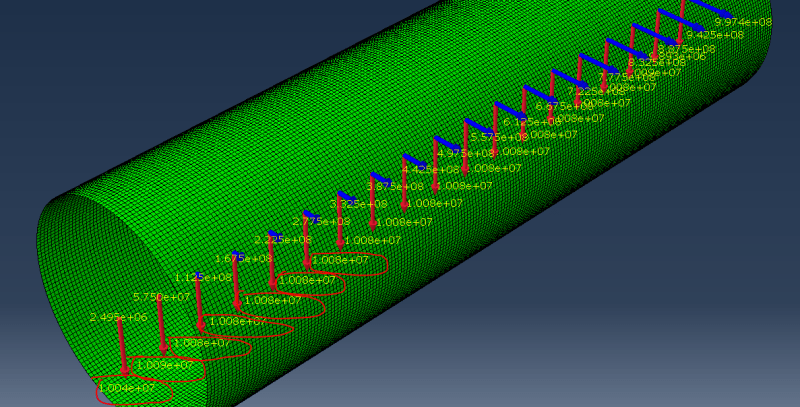Pick the 1.125e+08 value label

204,277
